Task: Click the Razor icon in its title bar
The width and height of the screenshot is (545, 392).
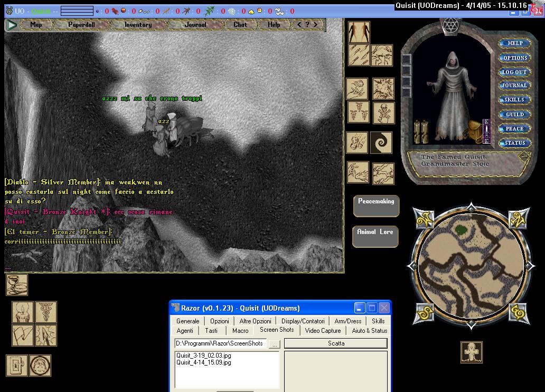Action: tap(176, 308)
